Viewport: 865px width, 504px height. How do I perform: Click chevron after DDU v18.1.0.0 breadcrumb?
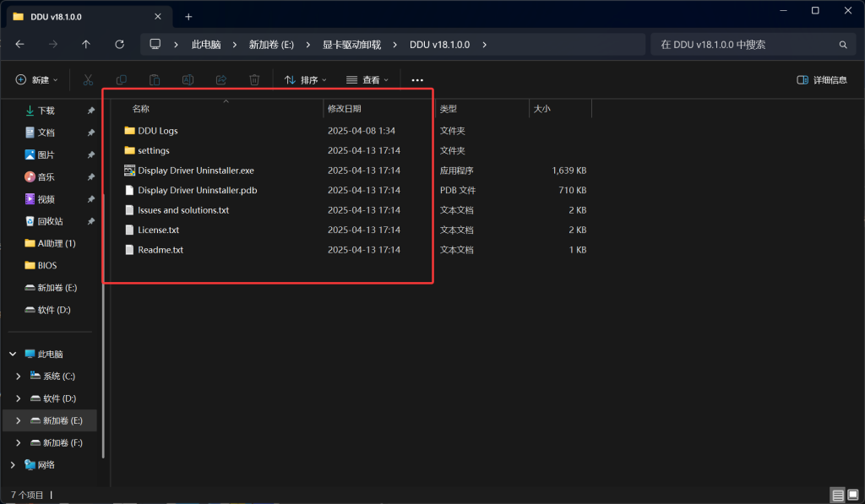pos(484,45)
